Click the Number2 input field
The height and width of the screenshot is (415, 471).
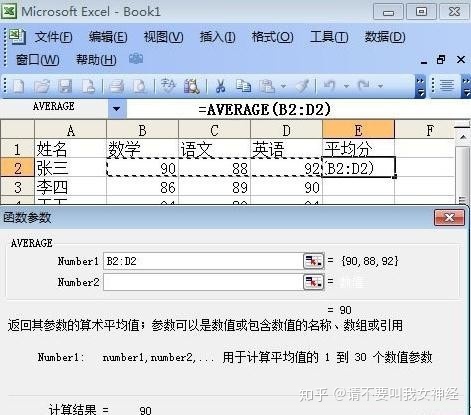click(x=203, y=282)
